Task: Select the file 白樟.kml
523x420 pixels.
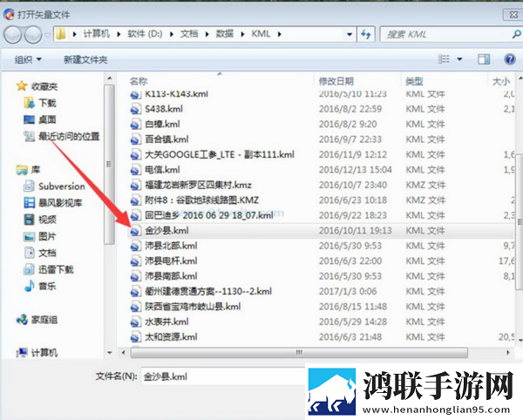Action: (x=162, y=124)
